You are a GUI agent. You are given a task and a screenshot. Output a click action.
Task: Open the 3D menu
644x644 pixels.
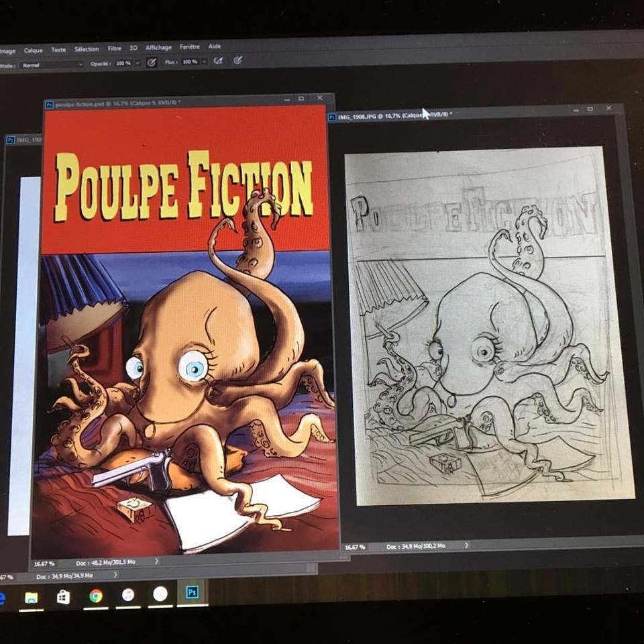tap(133, 48)
